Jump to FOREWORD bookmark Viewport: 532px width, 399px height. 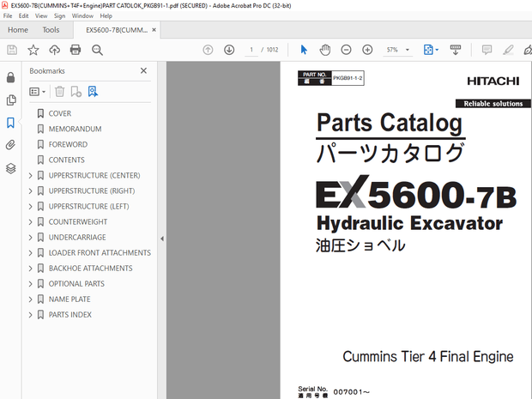click(x=68, y=144)
